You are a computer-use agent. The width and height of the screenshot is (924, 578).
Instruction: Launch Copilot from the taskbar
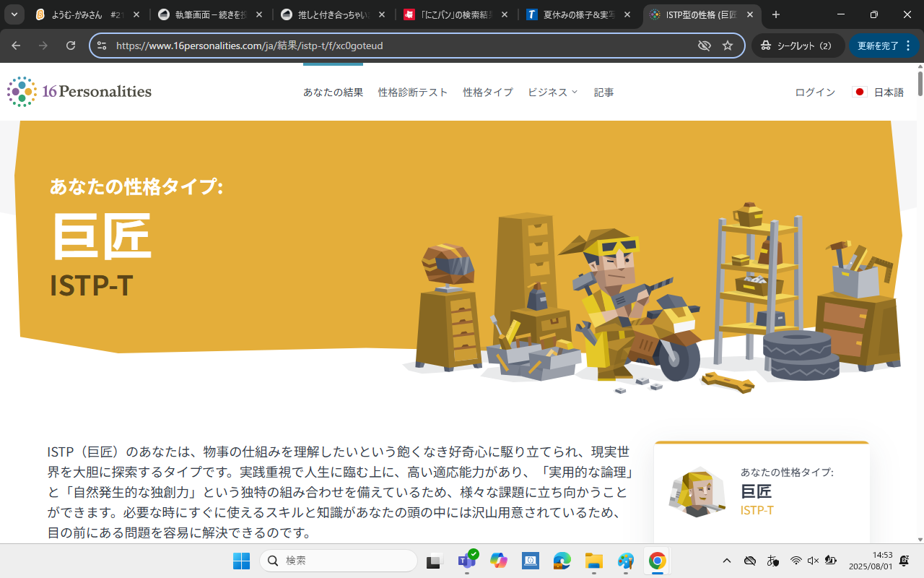tap(498, 561)
